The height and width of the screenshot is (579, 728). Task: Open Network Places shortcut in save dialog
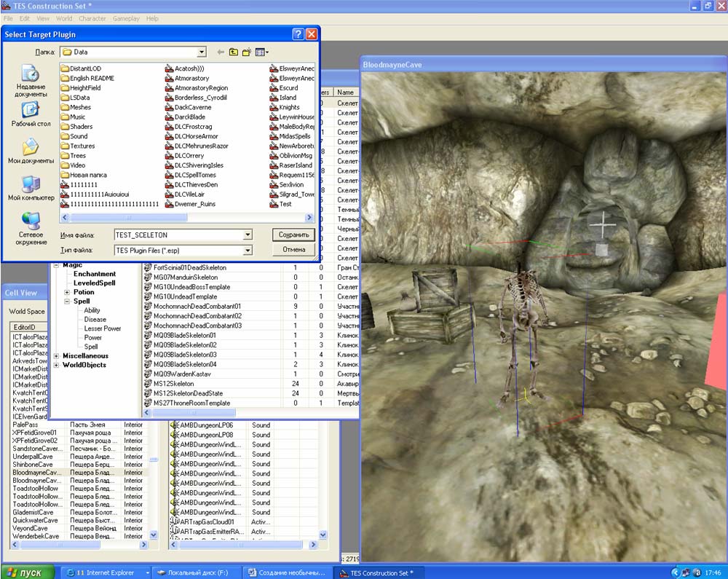(31, 228)
